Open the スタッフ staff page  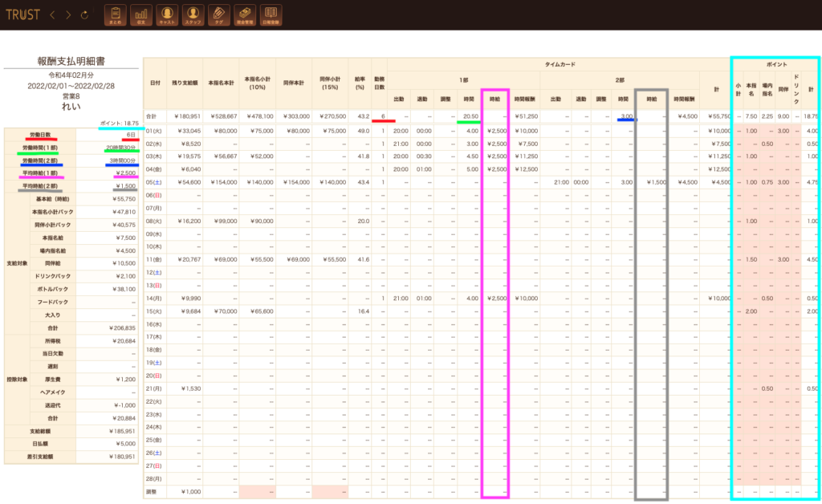(x=193, y=14)
